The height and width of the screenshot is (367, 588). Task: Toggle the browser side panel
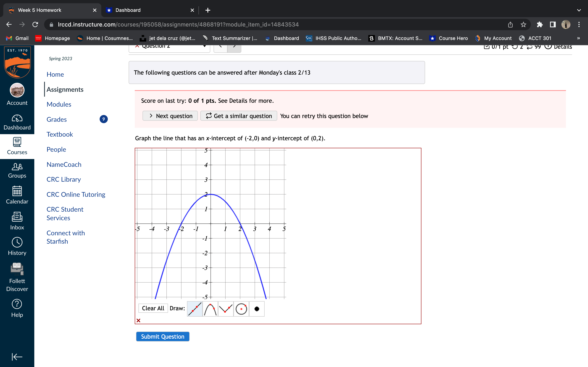tap(553, 24)
